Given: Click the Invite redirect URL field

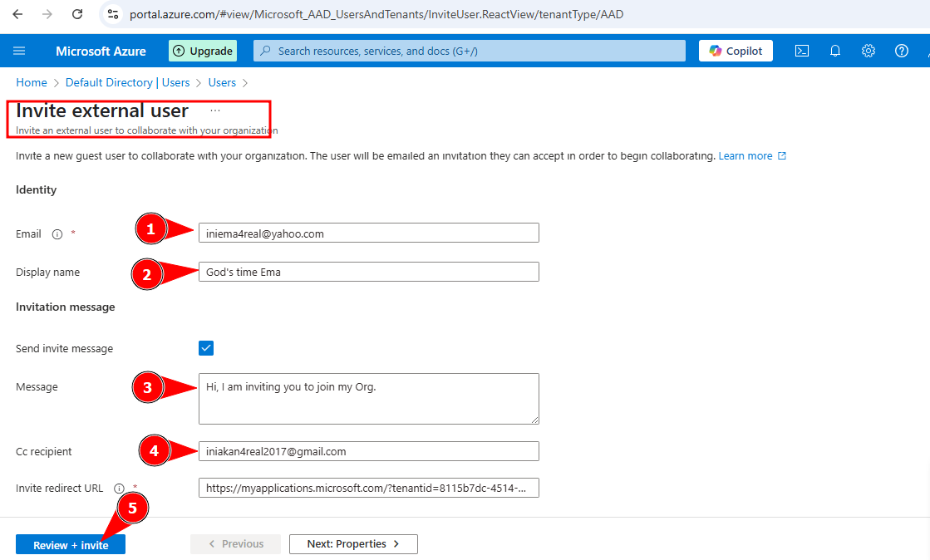Looking at the screenshot, I should click(x=369, y=489).
